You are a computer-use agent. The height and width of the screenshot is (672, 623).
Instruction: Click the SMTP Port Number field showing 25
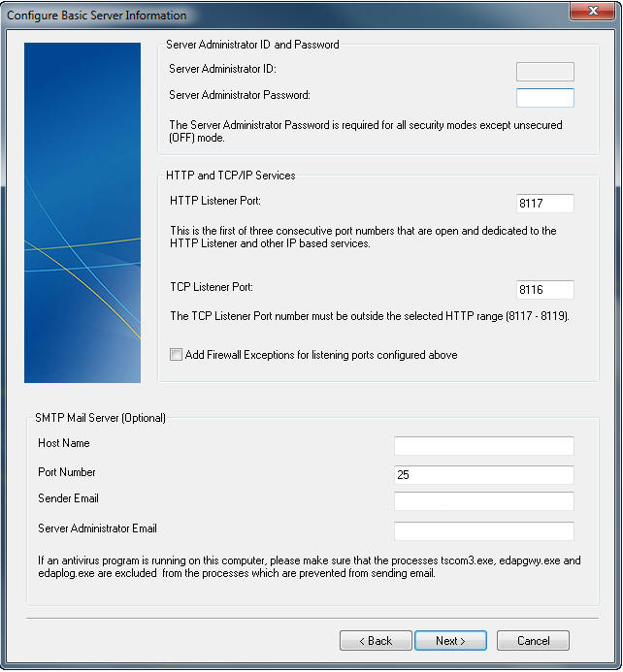pos(483,475)
